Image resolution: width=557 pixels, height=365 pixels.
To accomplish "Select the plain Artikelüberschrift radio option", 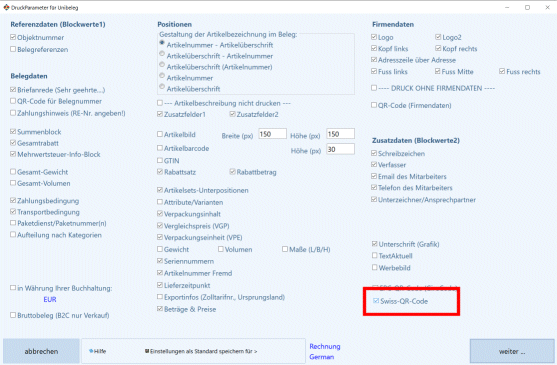I will click(162, 87).
